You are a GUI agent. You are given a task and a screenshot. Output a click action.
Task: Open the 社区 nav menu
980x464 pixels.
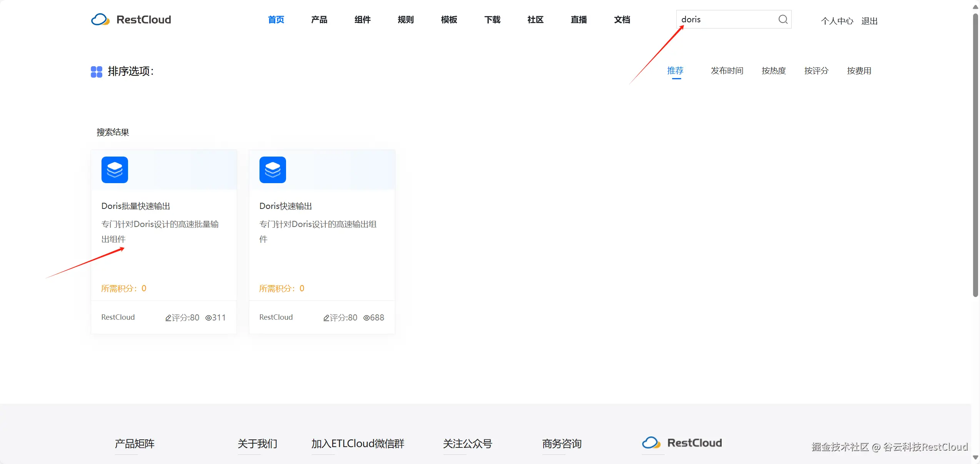click(x=536, y=20)
